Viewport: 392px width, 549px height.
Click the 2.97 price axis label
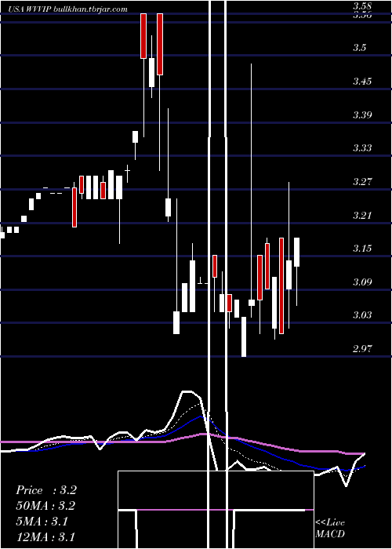(x=362, y=349)
